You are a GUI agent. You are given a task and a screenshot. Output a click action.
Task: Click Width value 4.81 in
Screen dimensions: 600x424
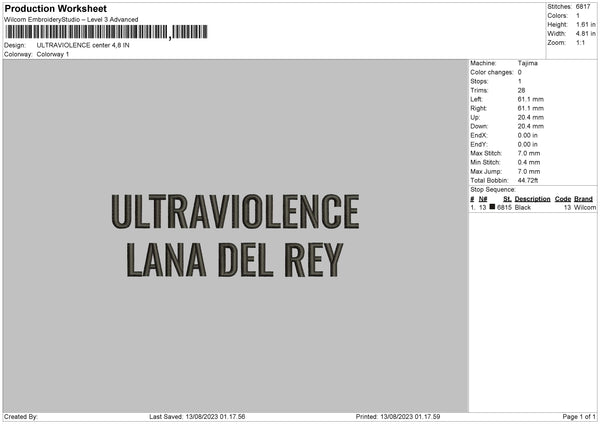click(586, 34)
